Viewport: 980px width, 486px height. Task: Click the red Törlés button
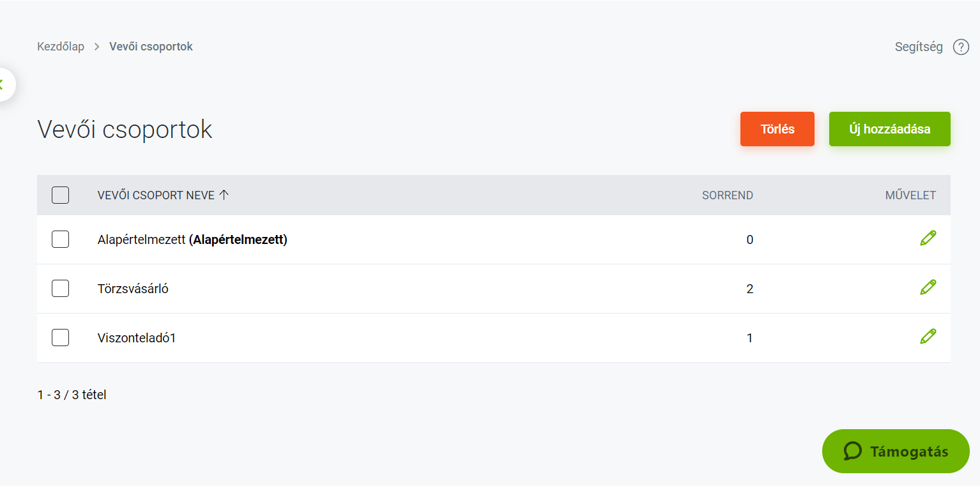coord(777,129)
